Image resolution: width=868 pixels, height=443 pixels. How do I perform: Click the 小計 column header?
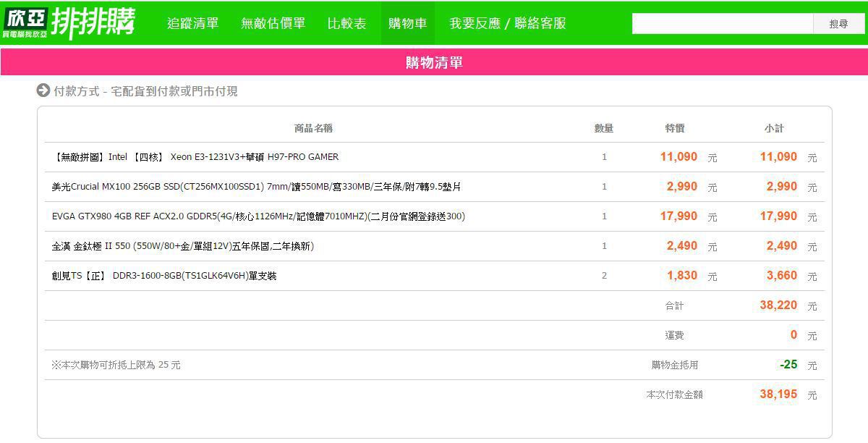[774, 128]
